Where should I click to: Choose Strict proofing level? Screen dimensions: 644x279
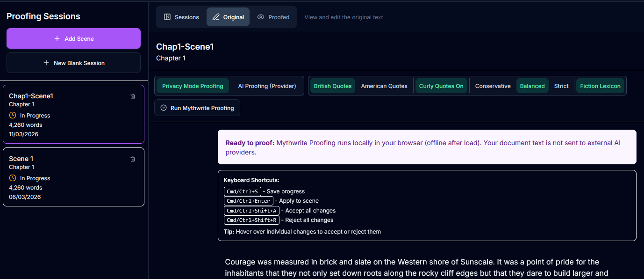(x=561, y=86)
